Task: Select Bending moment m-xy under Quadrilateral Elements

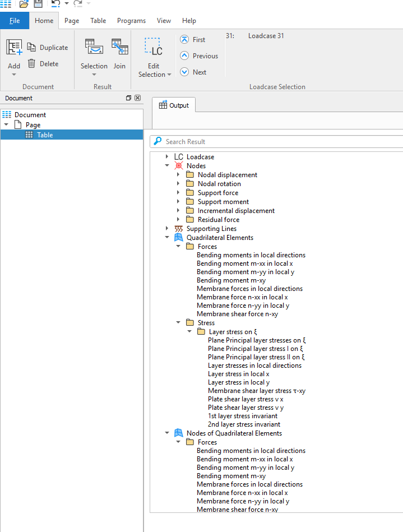Action: point(231,280)
